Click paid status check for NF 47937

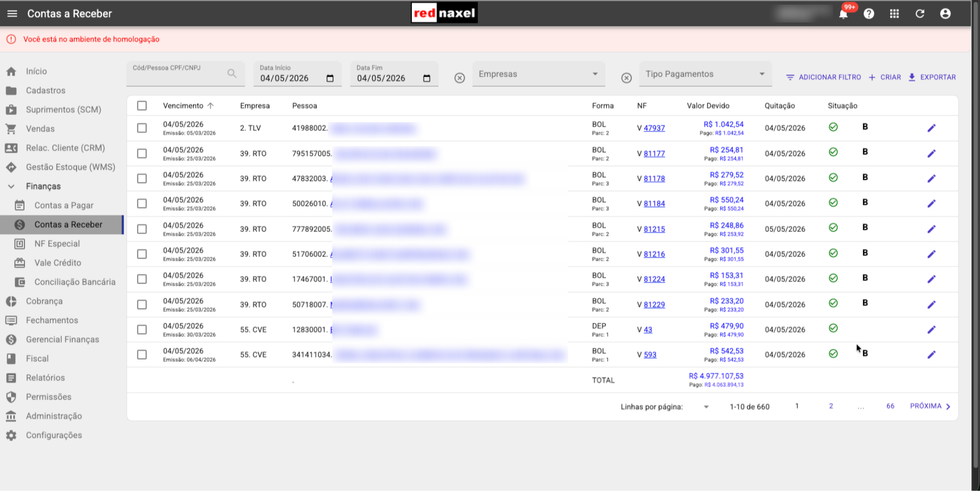833,127
